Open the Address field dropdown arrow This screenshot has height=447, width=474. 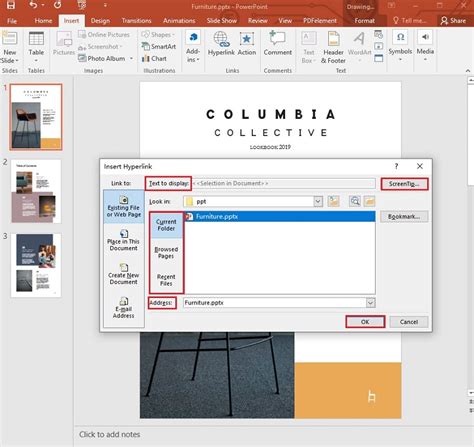pyautogui.click(x=370, y=303)
